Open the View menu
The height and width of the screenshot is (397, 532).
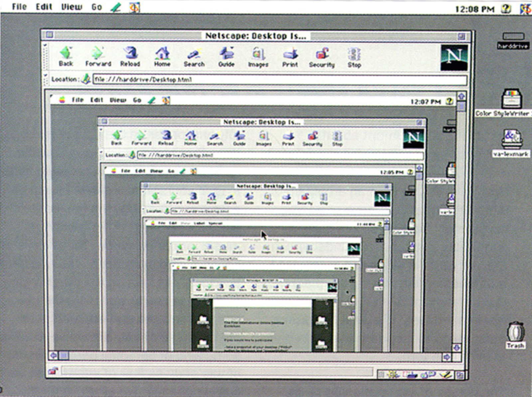(x=71, y=7)
